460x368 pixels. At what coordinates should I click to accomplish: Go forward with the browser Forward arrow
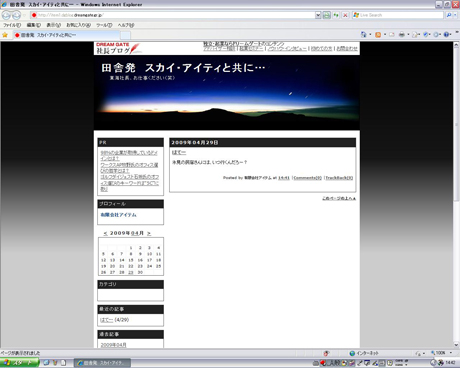(x=16, y=15)
